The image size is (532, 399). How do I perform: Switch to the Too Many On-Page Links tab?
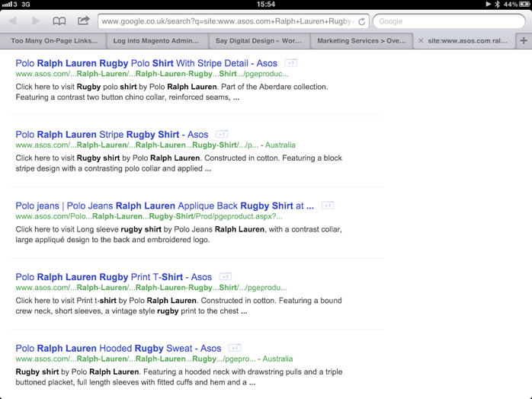pyautogui.click(x=54, y=40)
